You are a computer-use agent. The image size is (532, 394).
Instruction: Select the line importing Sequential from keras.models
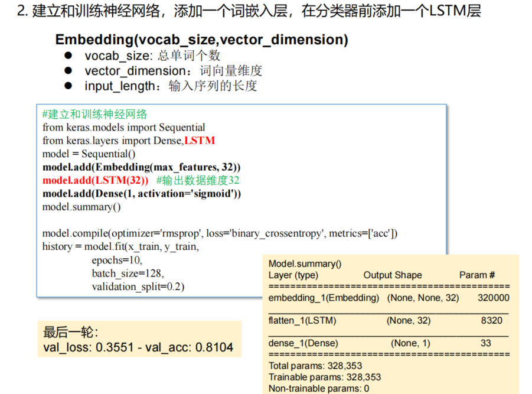click(123, 127)
